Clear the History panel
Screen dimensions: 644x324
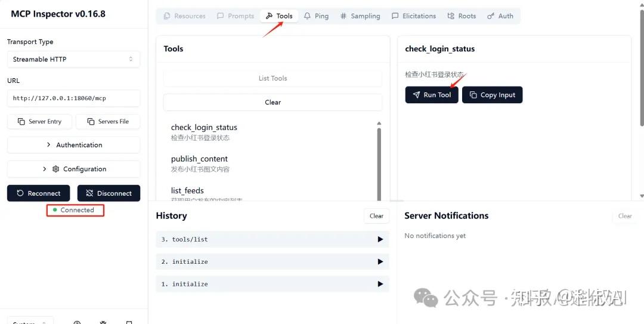click(376, 216)
